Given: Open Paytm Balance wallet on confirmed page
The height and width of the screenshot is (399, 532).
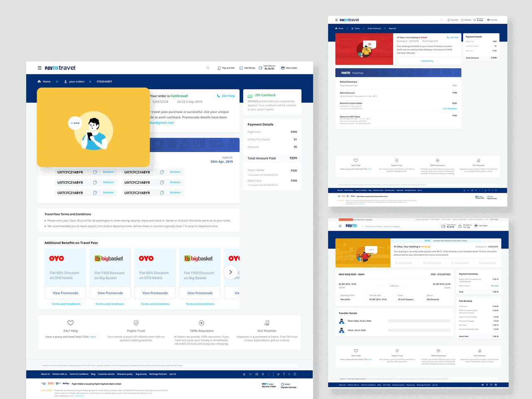Looking at the screenshot, I should 266,67.
